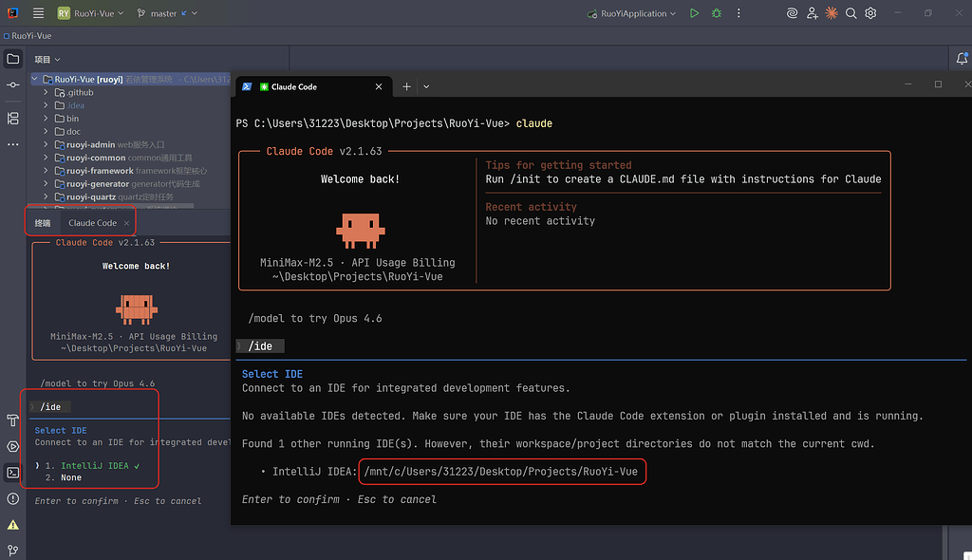Open the Code With Me add-user icon

pyautogui.click(x=813, y=13)
